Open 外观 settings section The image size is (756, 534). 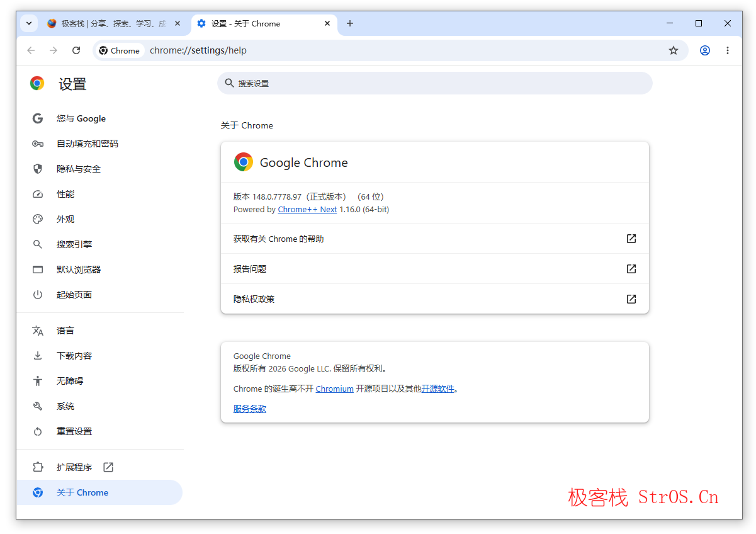[x=99, y=219]
